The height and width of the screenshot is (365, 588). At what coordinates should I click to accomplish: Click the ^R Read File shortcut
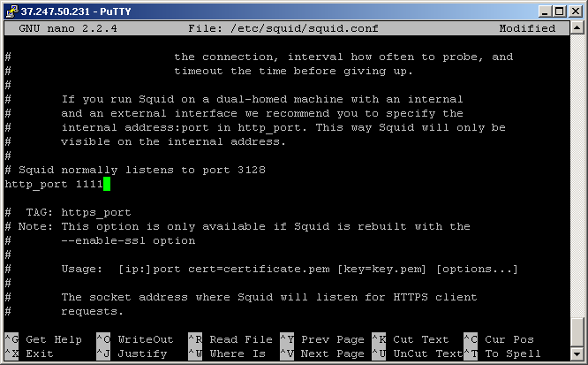[x=230, y=339]
